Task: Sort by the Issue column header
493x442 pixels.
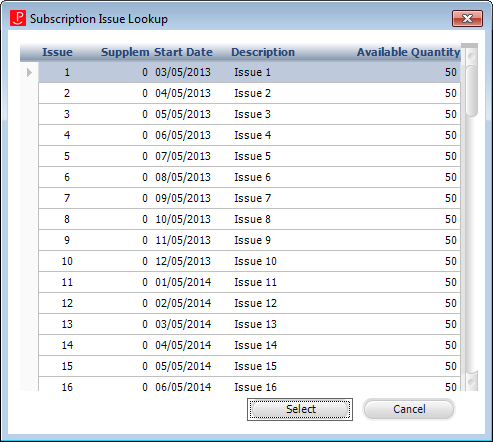Action: (57, 52)
